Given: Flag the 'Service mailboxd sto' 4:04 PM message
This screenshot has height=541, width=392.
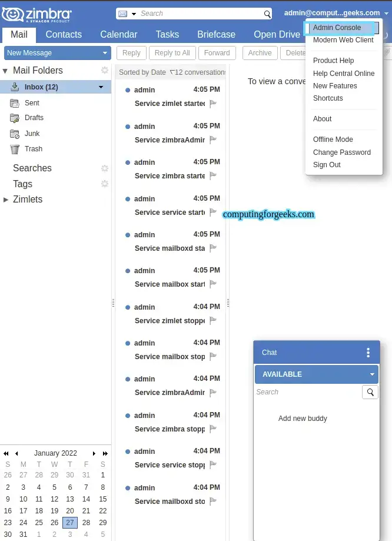Looking at the screenshot, I should [213, 500].
